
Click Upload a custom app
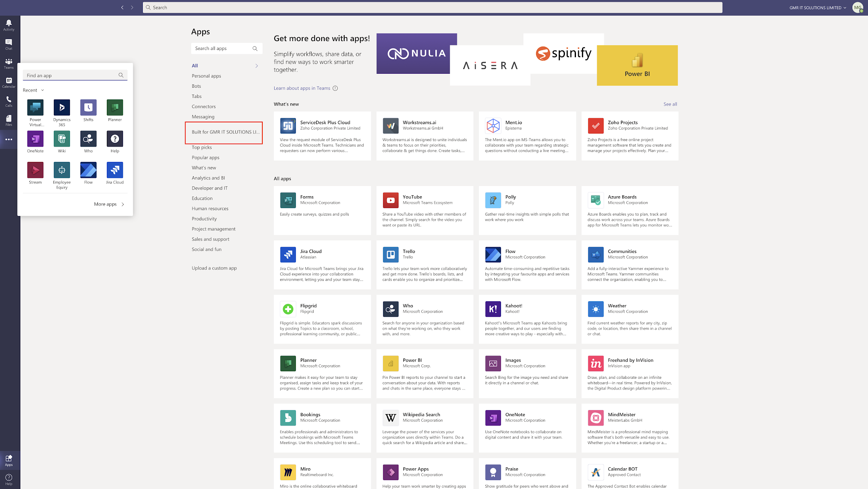tap(214, 268)
